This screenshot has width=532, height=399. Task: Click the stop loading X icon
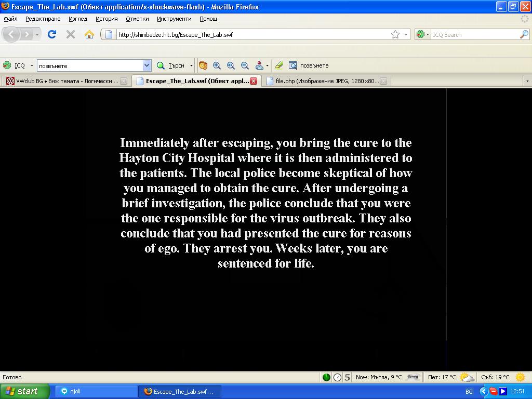click(71, 34)
